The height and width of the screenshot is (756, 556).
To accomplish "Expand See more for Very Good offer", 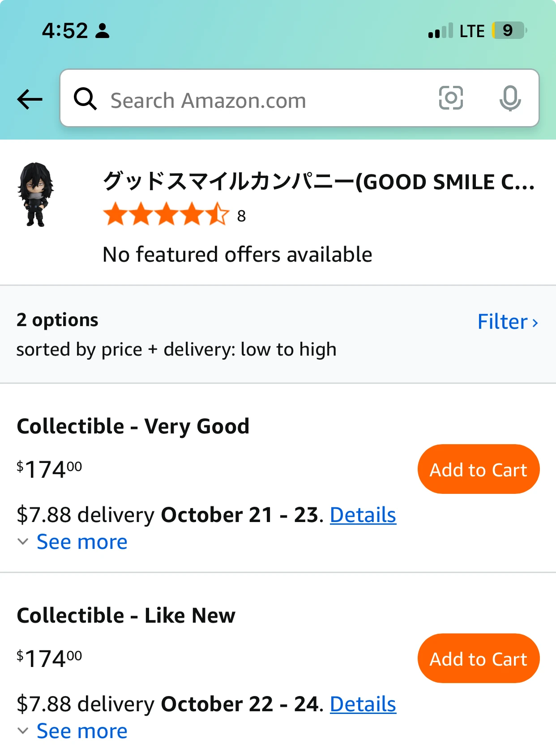I will point(82,542).
